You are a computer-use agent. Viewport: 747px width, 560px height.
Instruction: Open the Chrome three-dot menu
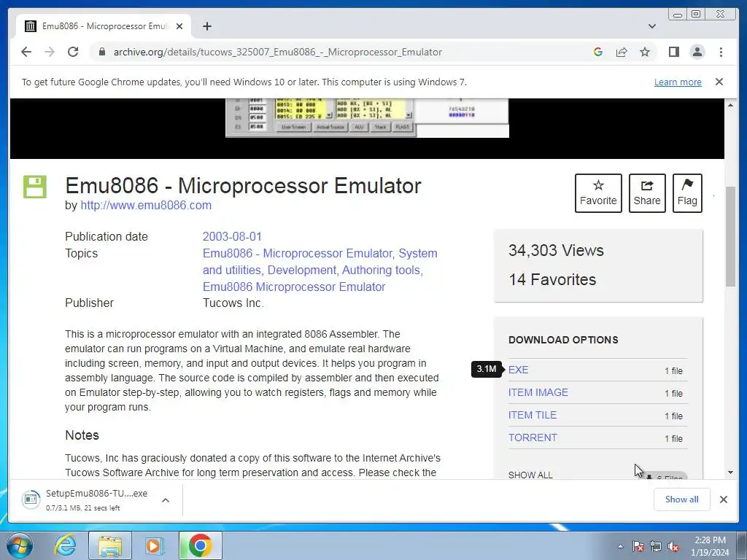(721, 52)
